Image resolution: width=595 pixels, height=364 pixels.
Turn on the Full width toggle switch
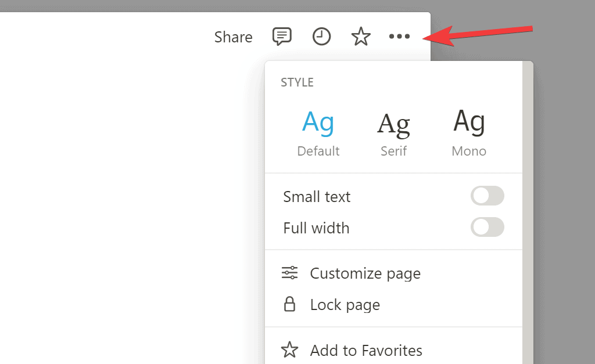point(487,228)
